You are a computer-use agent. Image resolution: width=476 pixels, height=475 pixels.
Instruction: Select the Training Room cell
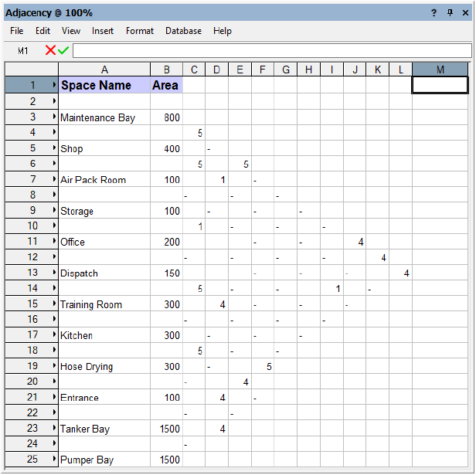pyautogui.click(x=104, y=304)
